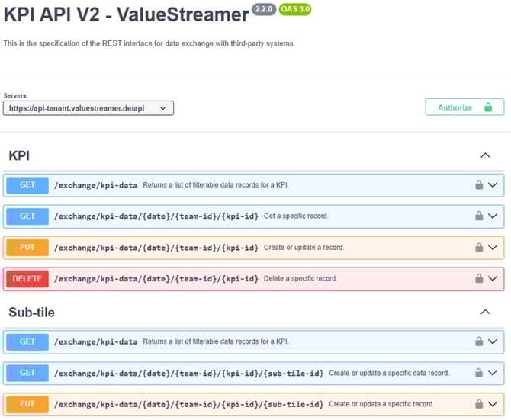
Task: Click lock icon on Sub-tile GET sub-tile-id row
Action: [479, 373]
